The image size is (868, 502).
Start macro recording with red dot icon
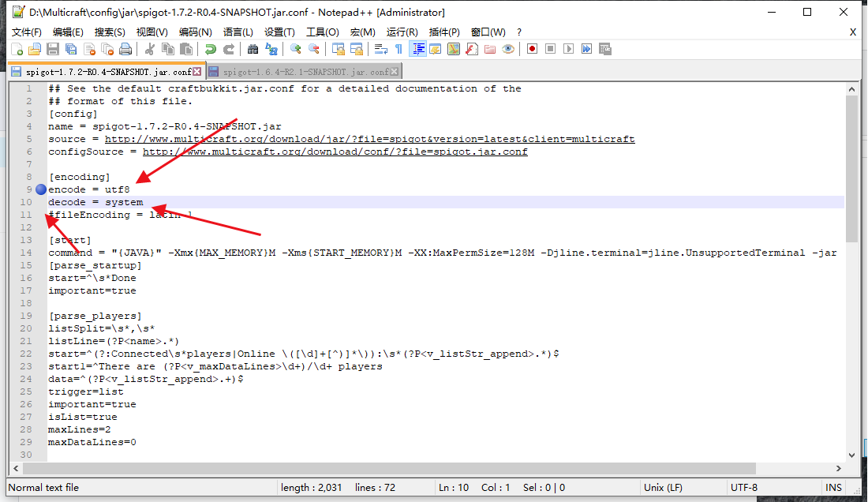pos(532,49)
